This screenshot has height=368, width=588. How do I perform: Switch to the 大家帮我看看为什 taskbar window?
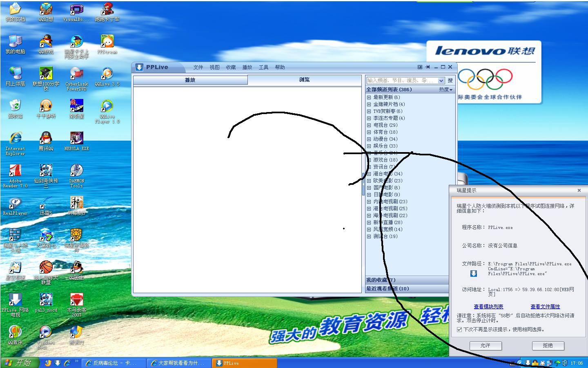point(179,363)
